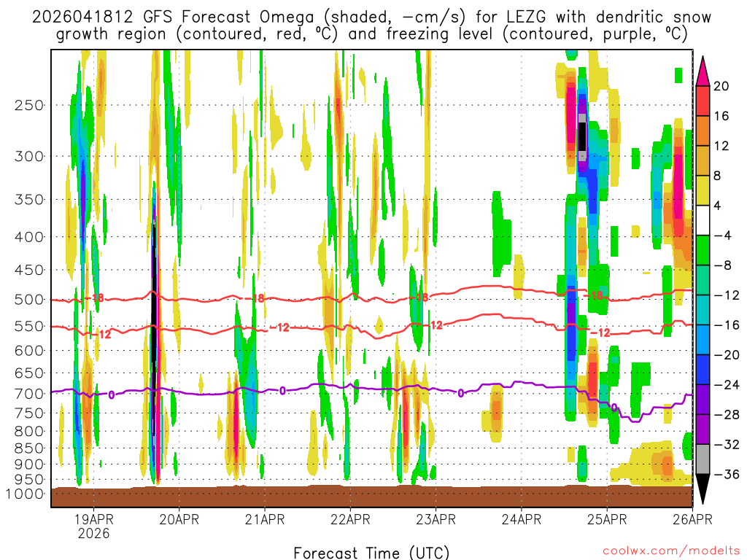This screenshot has width=747, height=560.
Task: Click the 500 pressure level label
Action: (29, 300)
